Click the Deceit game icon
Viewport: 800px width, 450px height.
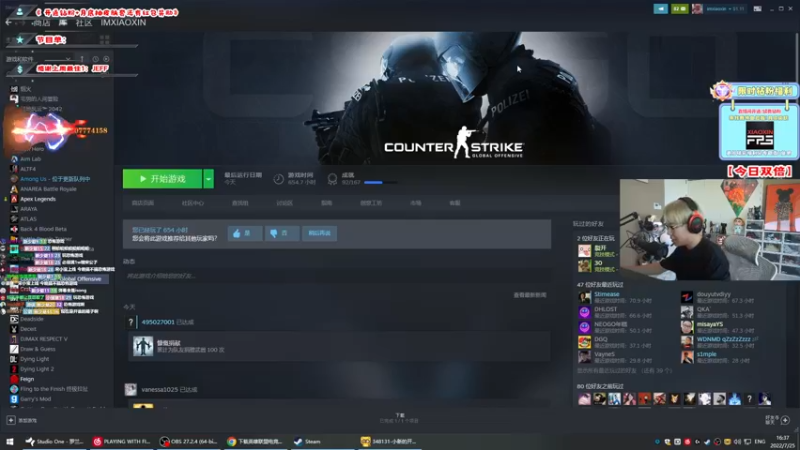click(14, 329)
